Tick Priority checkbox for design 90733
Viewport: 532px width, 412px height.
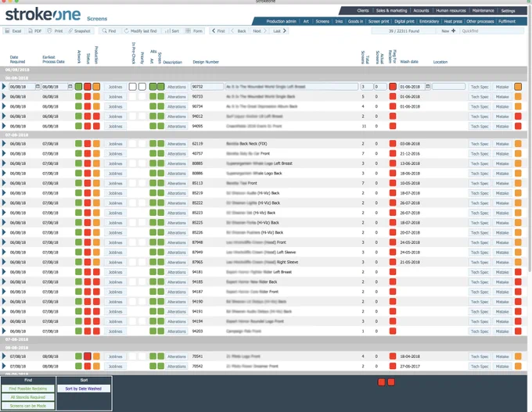click(142, 97)
